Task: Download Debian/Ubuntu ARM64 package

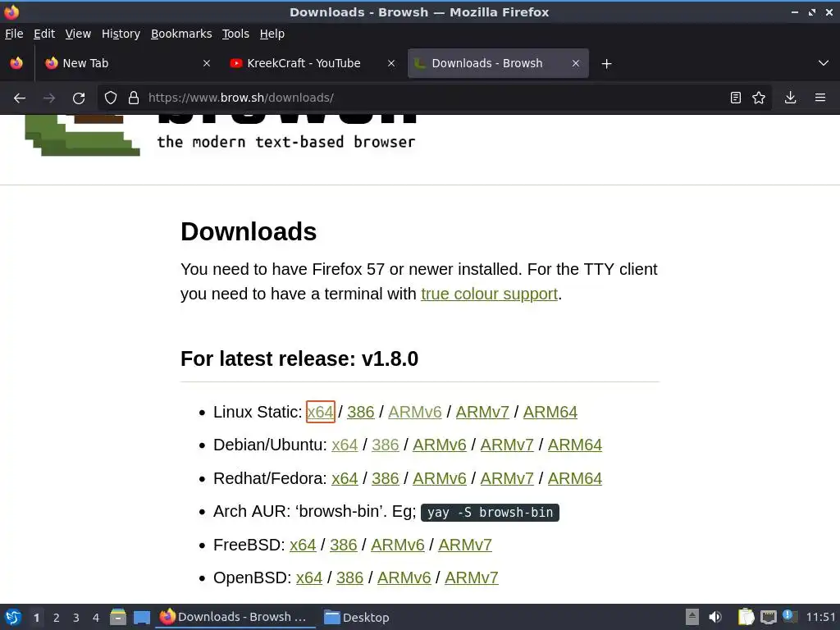Action: [575, 445]
